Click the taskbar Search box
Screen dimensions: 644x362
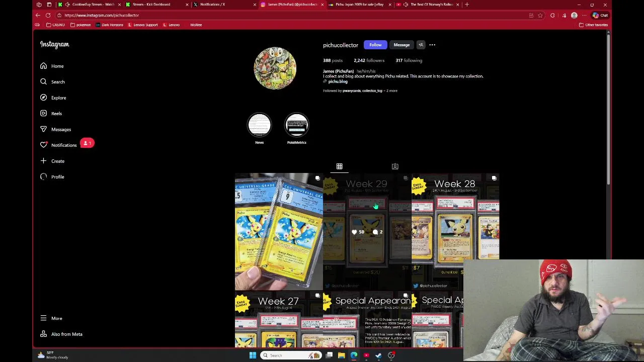[291, 355]
